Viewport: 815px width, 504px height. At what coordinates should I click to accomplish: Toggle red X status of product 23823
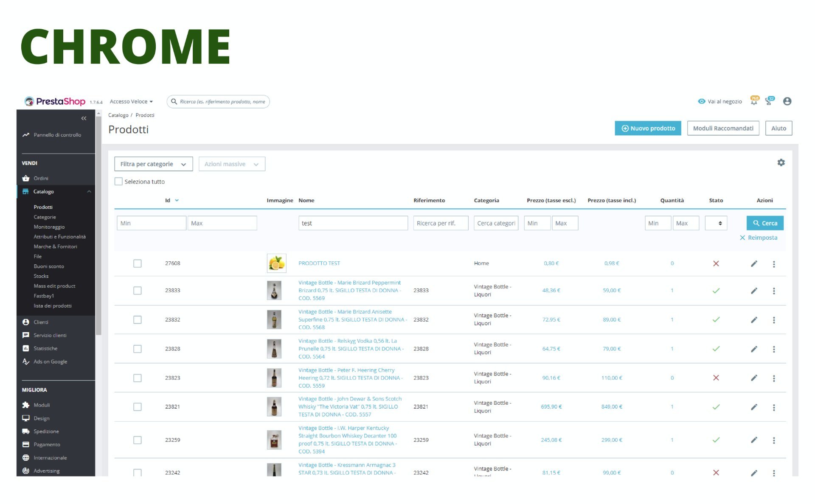[716, 378]
